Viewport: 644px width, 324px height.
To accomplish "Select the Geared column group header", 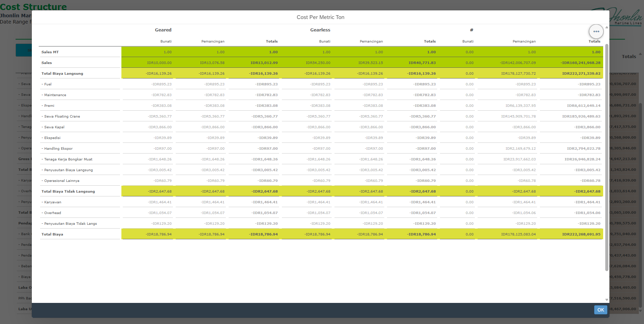I will 163,30.
